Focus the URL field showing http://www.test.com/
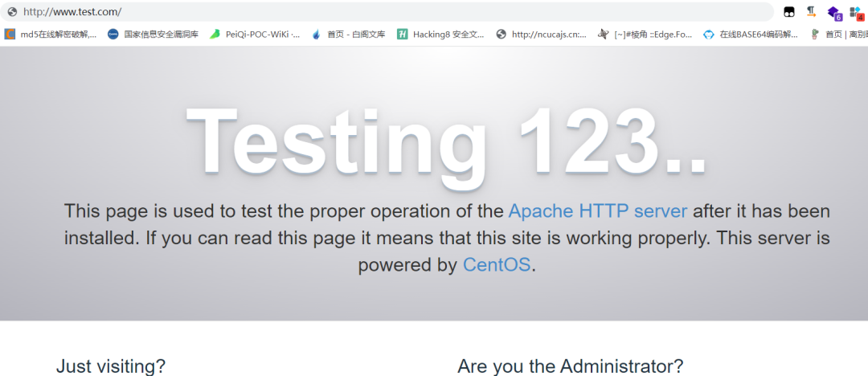 coord(387,11)
